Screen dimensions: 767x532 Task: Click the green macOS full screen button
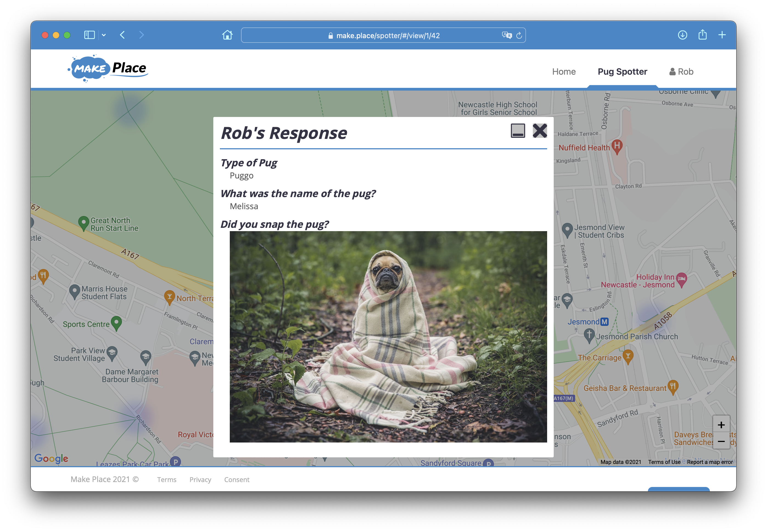(x=67, y=35)
